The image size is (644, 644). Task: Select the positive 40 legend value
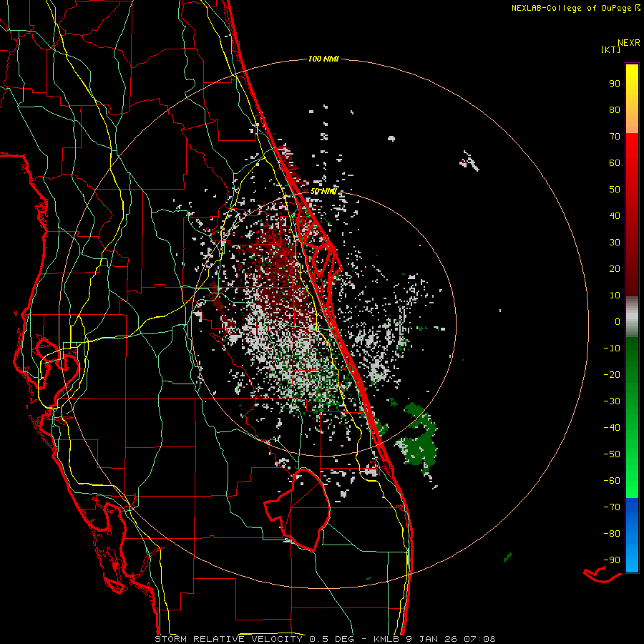point(615,215)
